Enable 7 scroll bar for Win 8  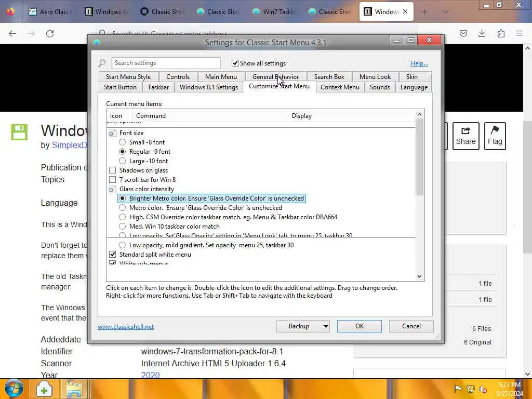click(x=112, y=179)
